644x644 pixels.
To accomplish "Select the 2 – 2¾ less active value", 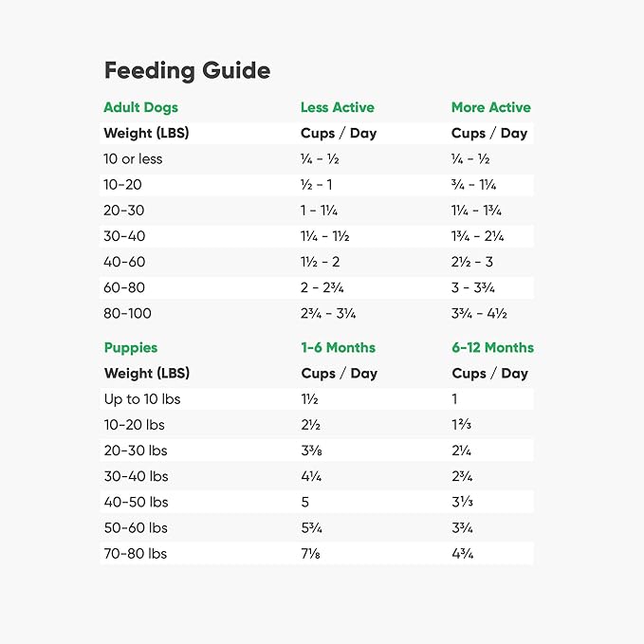I will coord(321,287).
